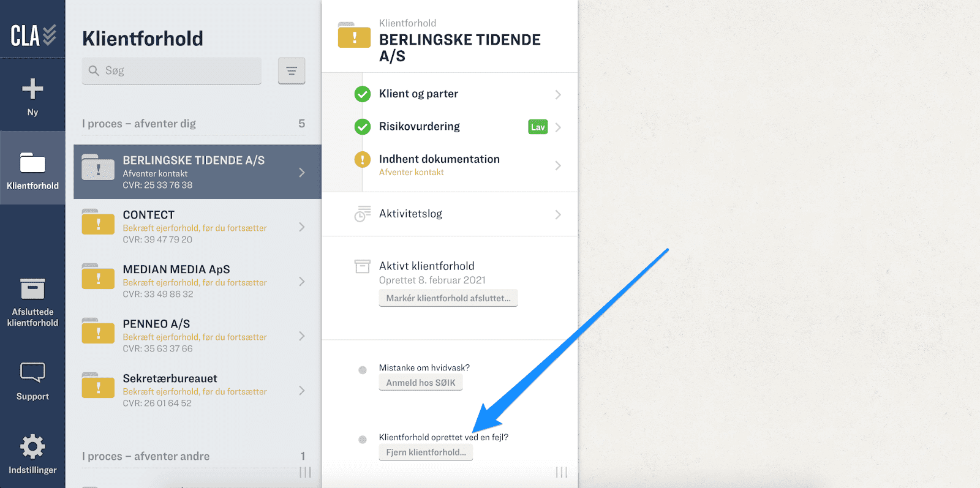The height and width of the screenshot is (488, 980).
Task: Open Risikovurdering chevron
Action: [558, 127]
